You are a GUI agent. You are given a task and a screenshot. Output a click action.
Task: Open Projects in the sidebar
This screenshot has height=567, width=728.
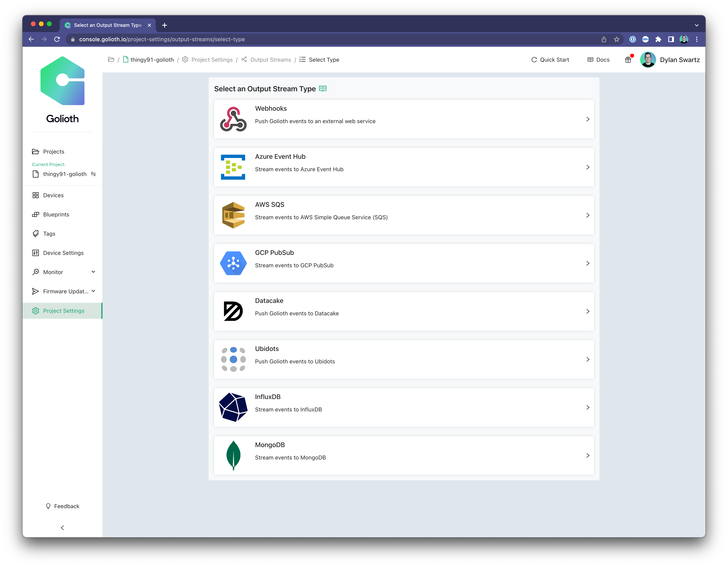(x=48, y=151)
